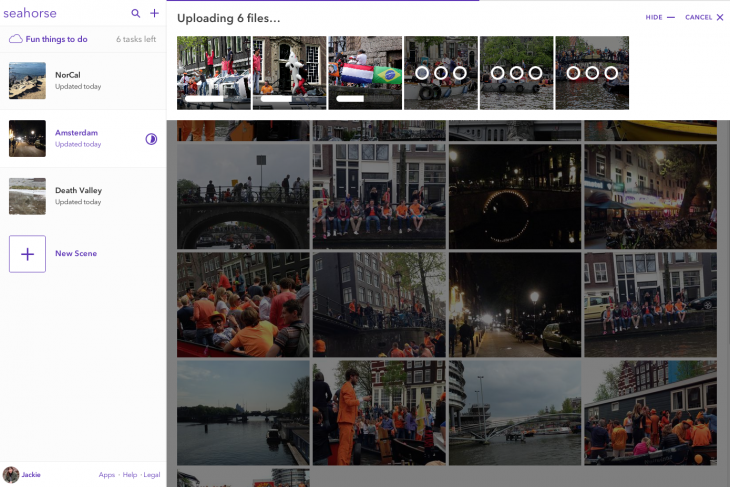This screenshot has height=487, width=730.
Task: Select the uploading thumbnail with flags
Action: [x=365, y=72]
